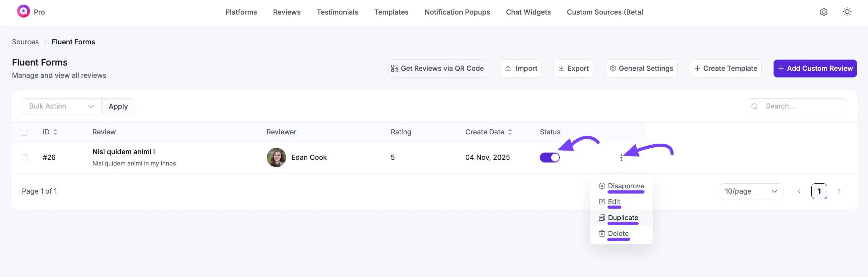Choose Duplicate from the context menu
Screen dimensions: 868x277
(621, 218)
